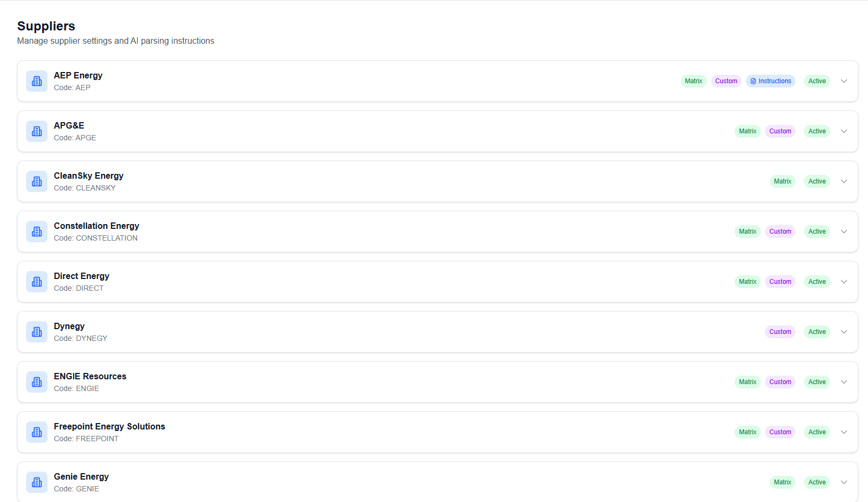Expand the ENGIE Resources chevron
The image size is (868, 502).
click(x=844, y=382)
